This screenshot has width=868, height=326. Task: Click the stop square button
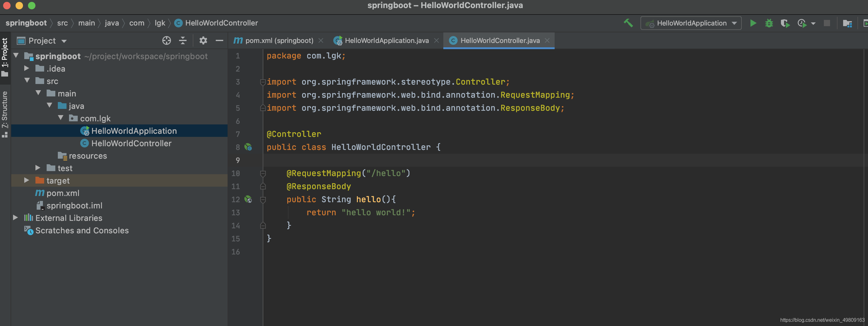(827, 23)
